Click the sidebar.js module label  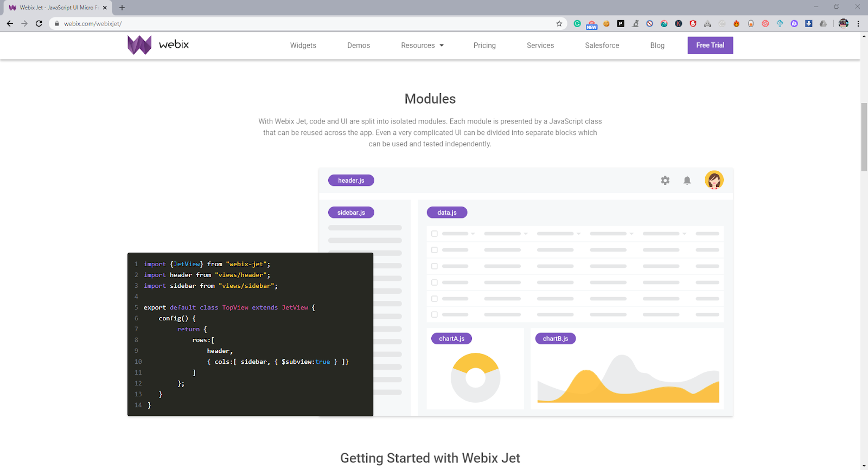pos(351,213)
